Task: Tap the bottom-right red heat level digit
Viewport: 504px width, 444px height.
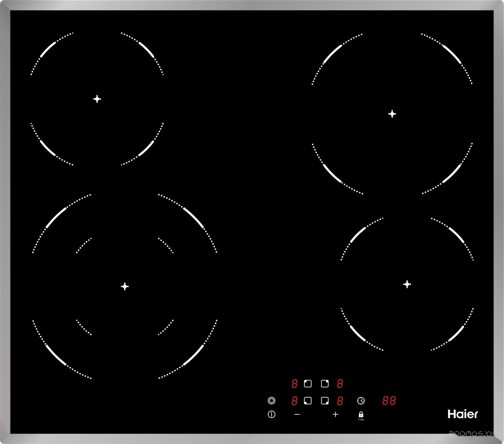Action: tap(340, 401)
